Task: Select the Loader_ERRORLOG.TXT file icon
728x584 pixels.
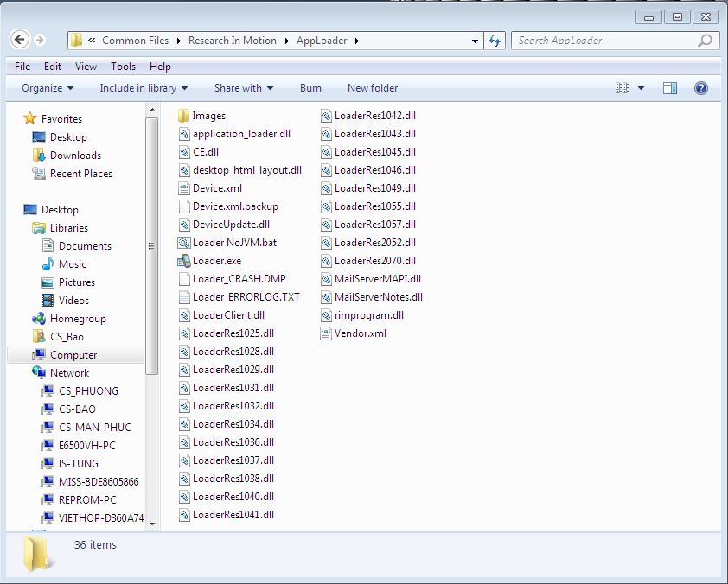Action: click(184, 297)
